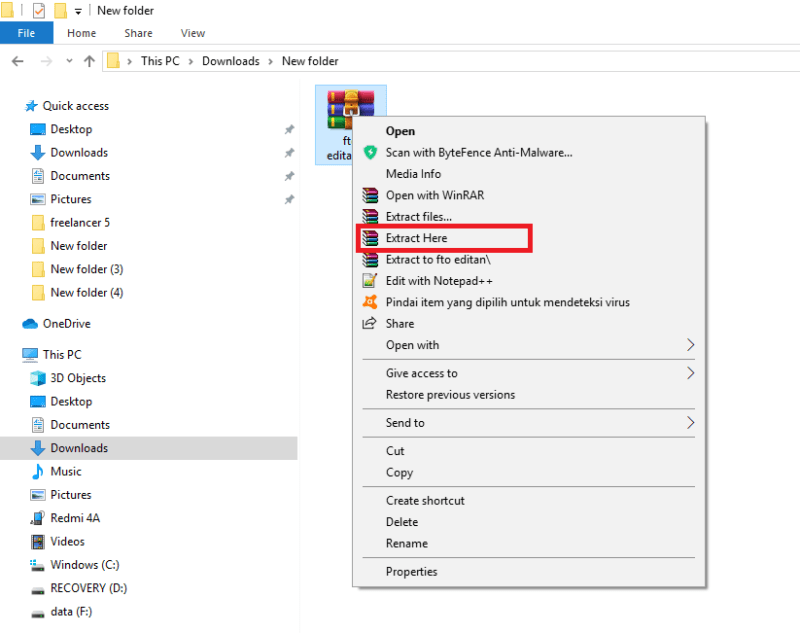Choose Open in the context menu

click(529, 131)
